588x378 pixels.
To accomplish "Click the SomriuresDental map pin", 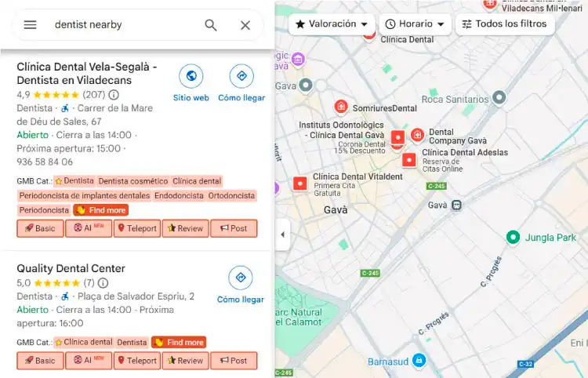I will point(341,107).
